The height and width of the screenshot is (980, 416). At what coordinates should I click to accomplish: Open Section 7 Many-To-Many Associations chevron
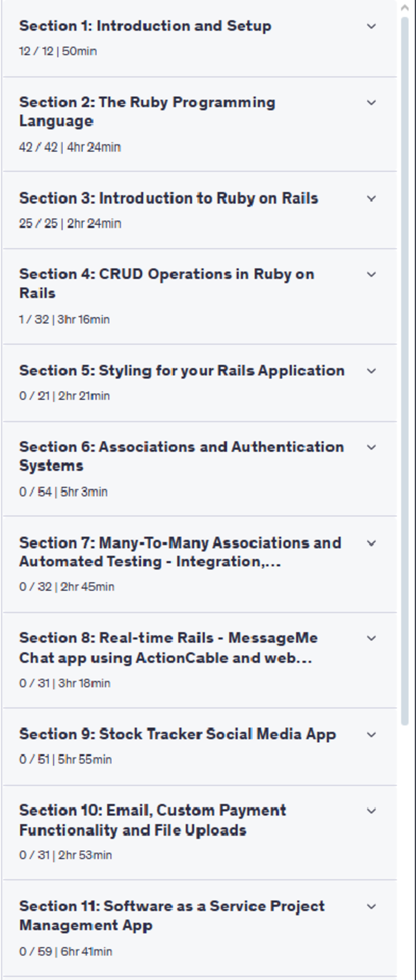click(371, 543)
